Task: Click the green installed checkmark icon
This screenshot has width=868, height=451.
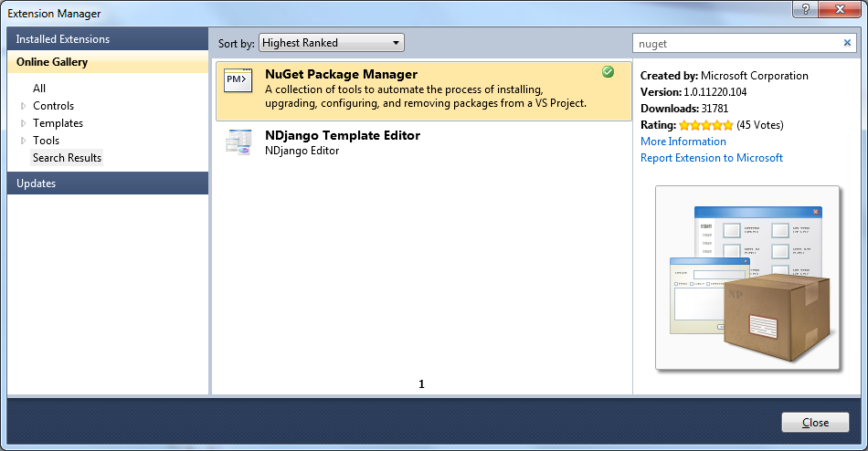Action: tap(609, 72)
